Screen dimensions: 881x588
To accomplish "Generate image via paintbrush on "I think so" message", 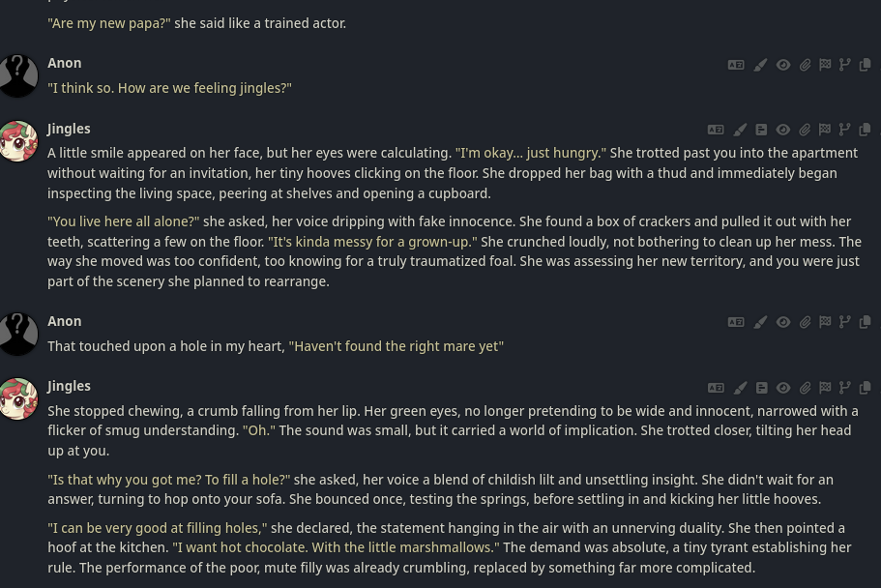I will pyautogui.click(x=760, y=65).
